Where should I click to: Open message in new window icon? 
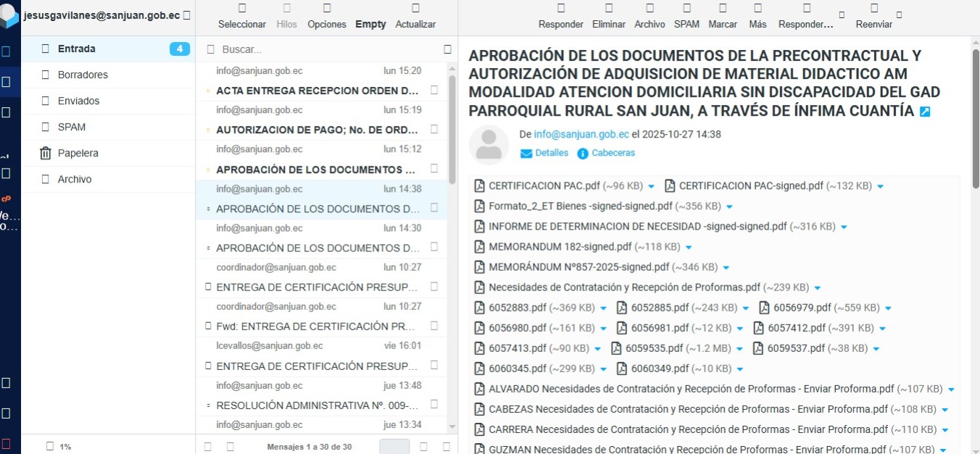point(925,112)
